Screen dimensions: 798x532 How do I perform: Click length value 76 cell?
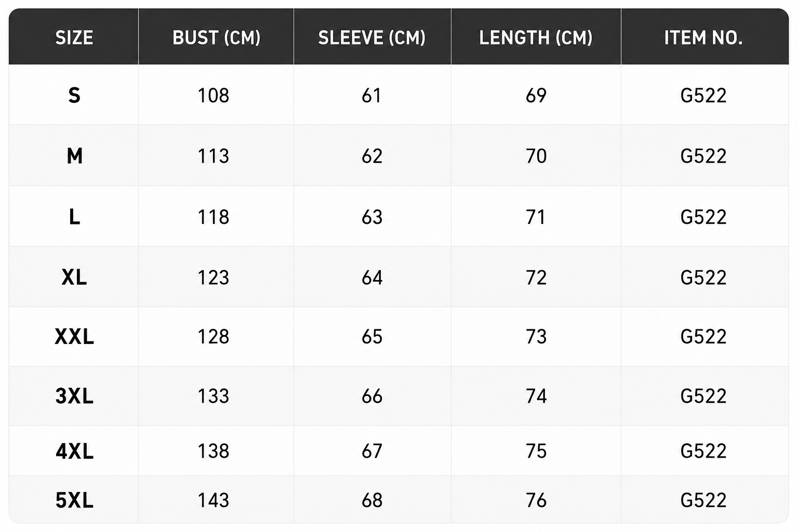click(536, 500)
